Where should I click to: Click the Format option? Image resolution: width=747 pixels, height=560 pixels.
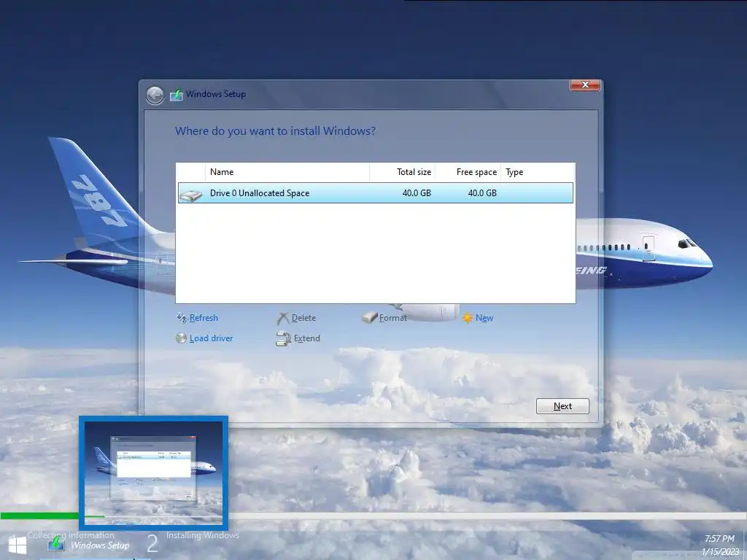pos(393,318)
